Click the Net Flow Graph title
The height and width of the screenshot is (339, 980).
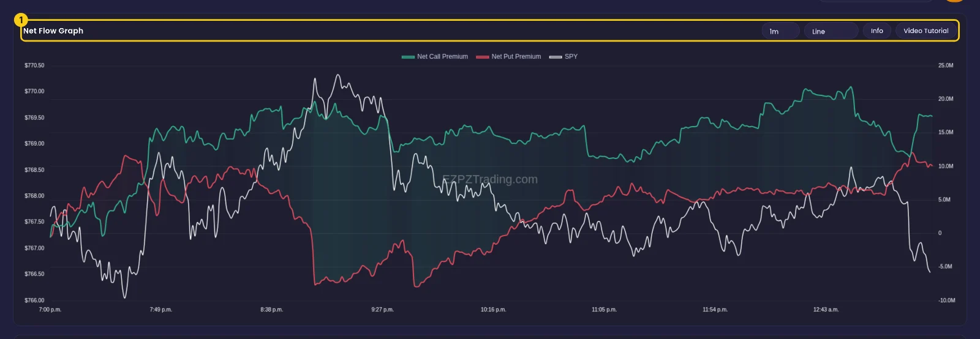(53, 31)
